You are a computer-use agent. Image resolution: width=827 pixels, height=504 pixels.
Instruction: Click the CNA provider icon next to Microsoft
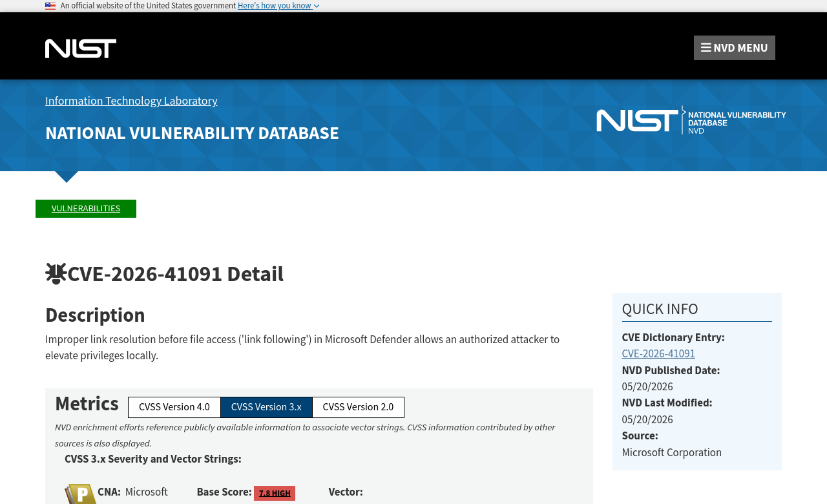pyautogui.click(x=80, y=494)
